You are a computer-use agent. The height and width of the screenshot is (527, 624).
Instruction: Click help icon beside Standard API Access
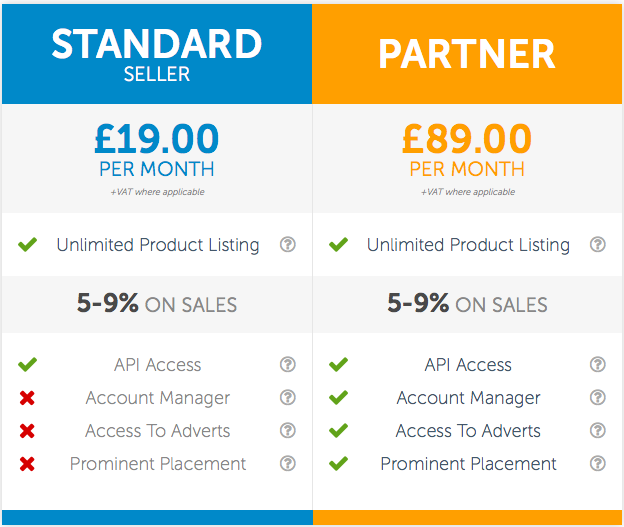(x=287, y=364)
